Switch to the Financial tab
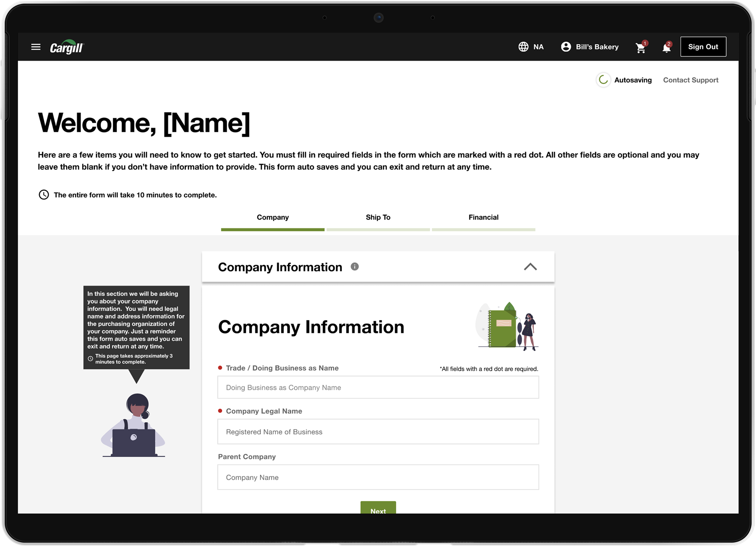 483,218
